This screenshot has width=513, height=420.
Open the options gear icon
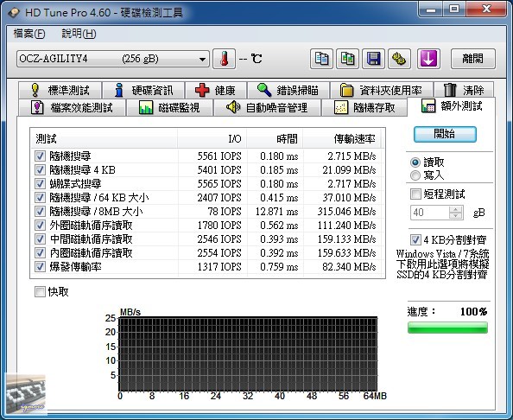tap(399, 59)
